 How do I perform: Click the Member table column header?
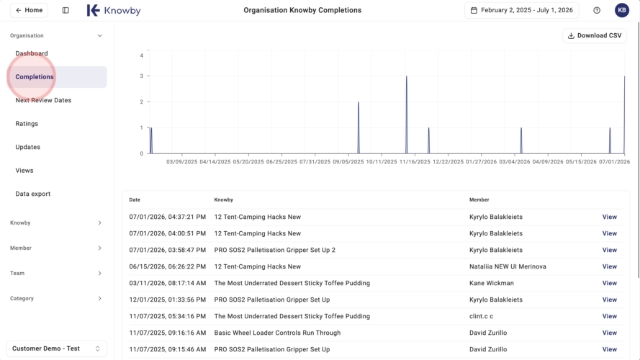coord(479,200)
